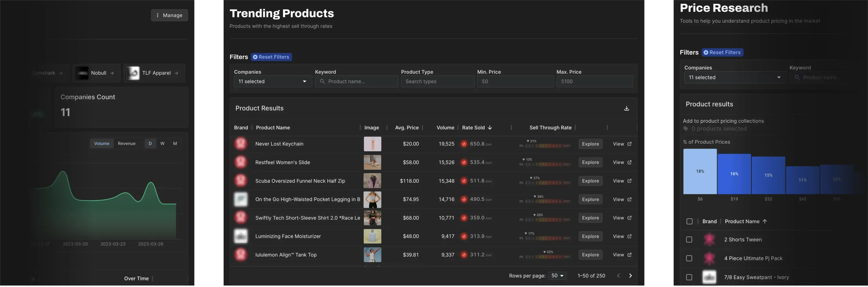Click the Over Time column header
The image size is (868, 287).
click(136, 279)
